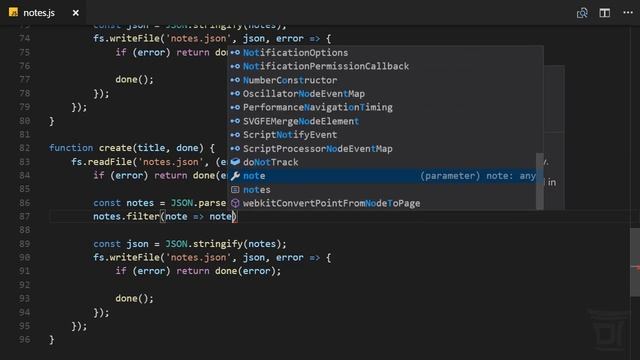Click interface icon beside NotificationOptions
This screenshot has height=360, width=640.
pyautogui.click(x=235, y=53)
